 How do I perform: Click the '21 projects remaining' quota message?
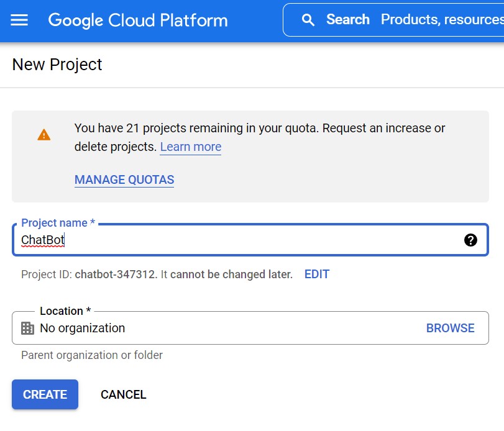[x=260, y=137]
